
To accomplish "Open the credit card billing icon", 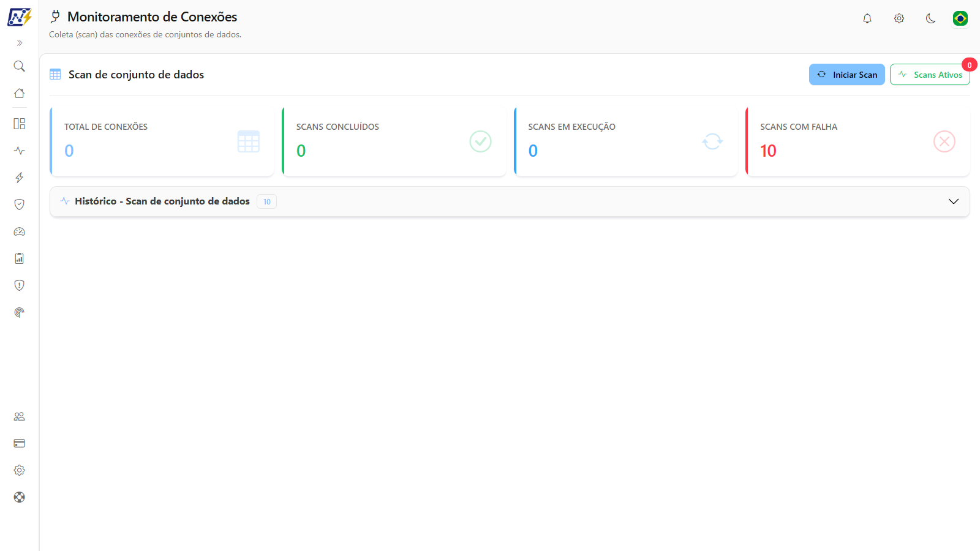I will pyautogui.click(x=20, y=443).
